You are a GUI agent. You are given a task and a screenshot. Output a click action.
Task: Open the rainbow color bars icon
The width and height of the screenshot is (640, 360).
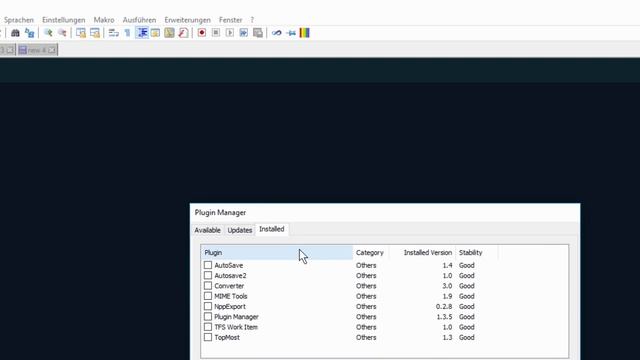[304, 33]
